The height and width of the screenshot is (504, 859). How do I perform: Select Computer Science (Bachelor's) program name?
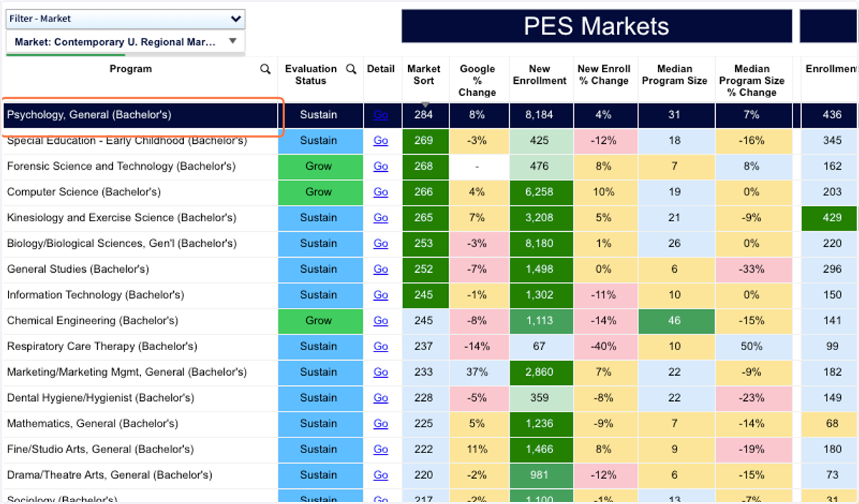[84, 192]
